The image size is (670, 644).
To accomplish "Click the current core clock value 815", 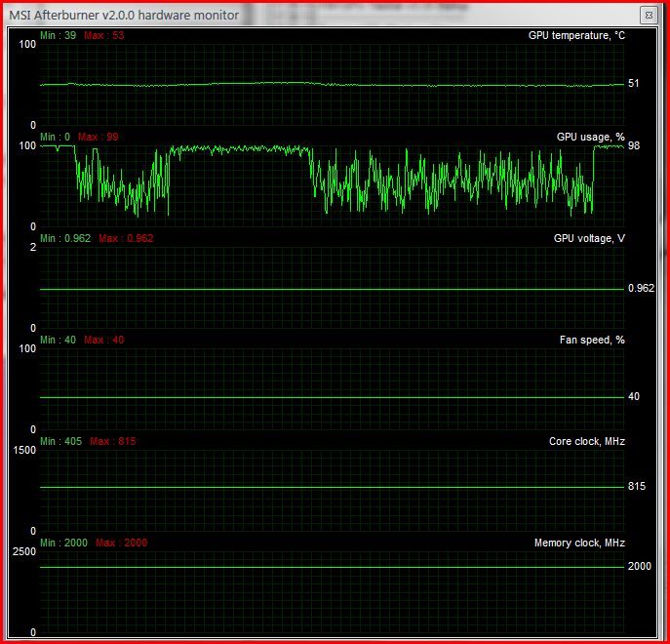I will click(637, 486).
